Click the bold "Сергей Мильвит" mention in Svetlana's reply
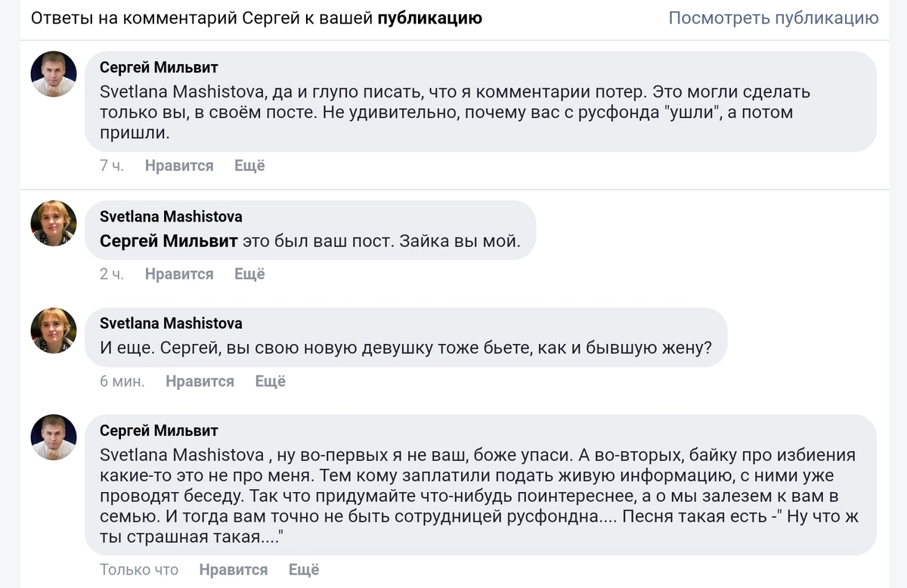The height and width of the screenshot is (588, 907). [x=169, y=242]
